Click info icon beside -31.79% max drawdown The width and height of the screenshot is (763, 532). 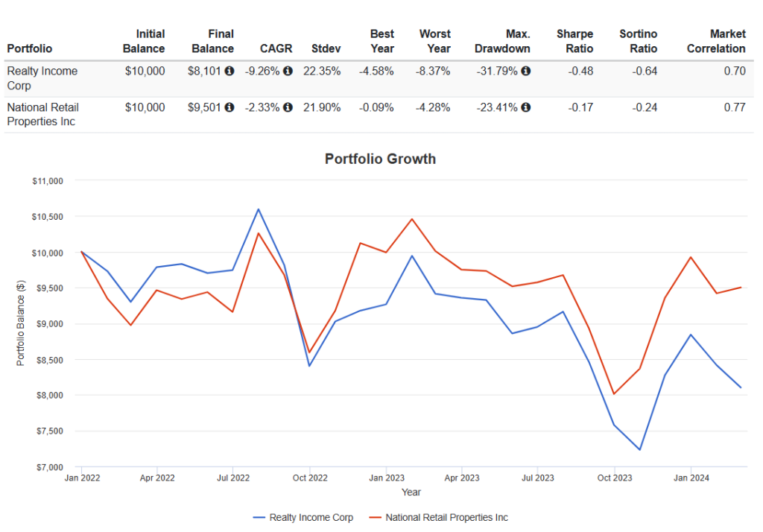[x=526, y=71]
